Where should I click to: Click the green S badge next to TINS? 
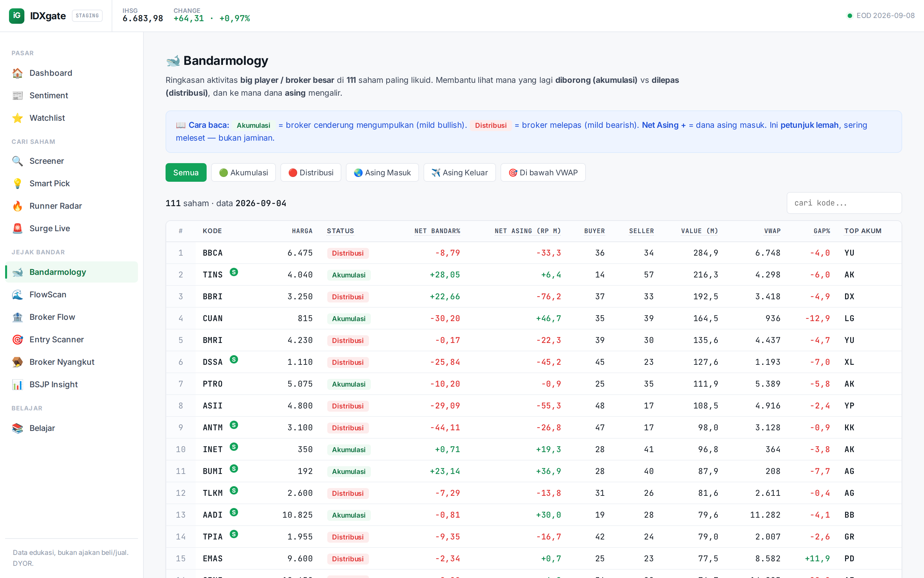[x=234, y=272]
